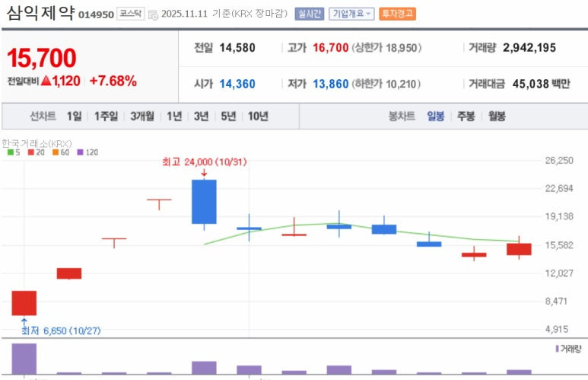Image resolution: width=588 pixels, height=380 pixels.
Task: Switch to the 주봉 weekly candle chart
Action: 466,117
